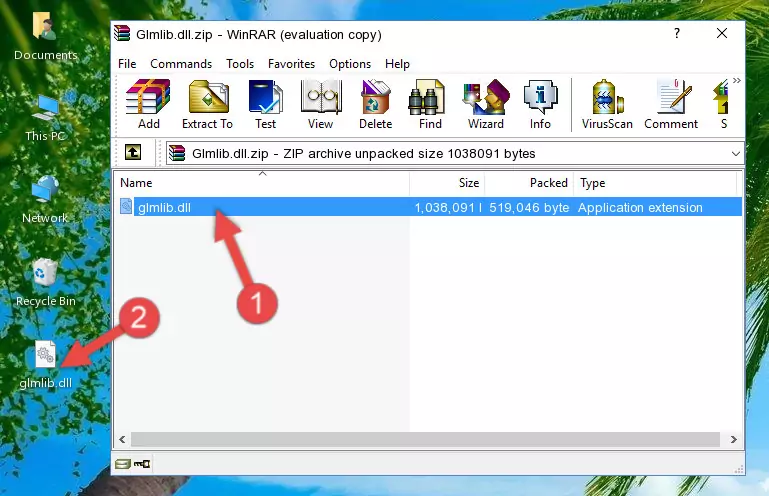Viewport: 769px width, 496px height.
Task: Click the archive icon in address bar
Action: pos(177,153)
